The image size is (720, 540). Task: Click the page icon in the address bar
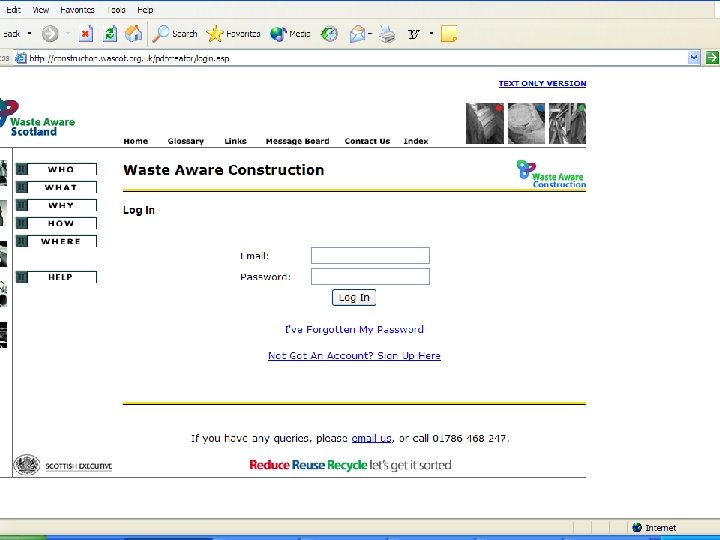point(21,58)
